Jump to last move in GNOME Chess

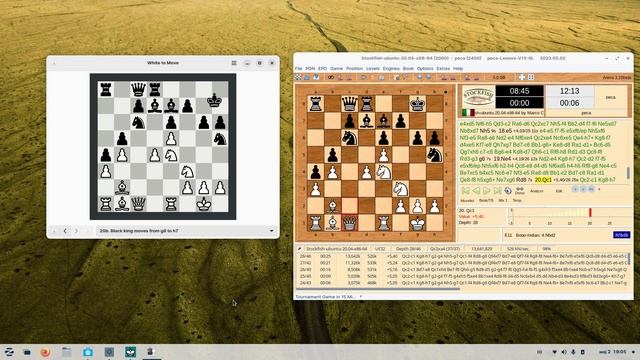point(87,231)
